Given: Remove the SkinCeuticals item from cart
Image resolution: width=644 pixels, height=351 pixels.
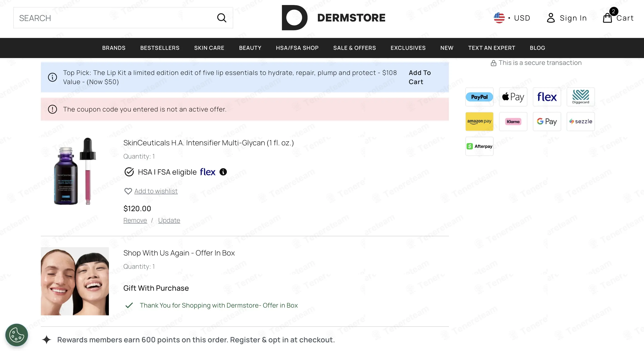Looking at the screenshot, I should pyautogui.click(x=135, y=220).
